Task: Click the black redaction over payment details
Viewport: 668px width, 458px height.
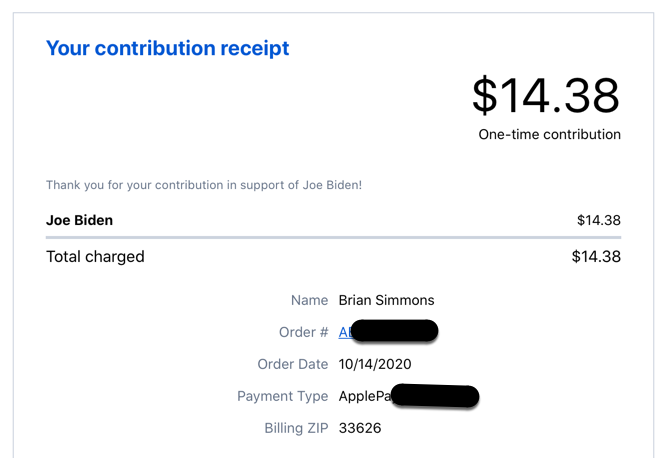Action: [435, 396]
